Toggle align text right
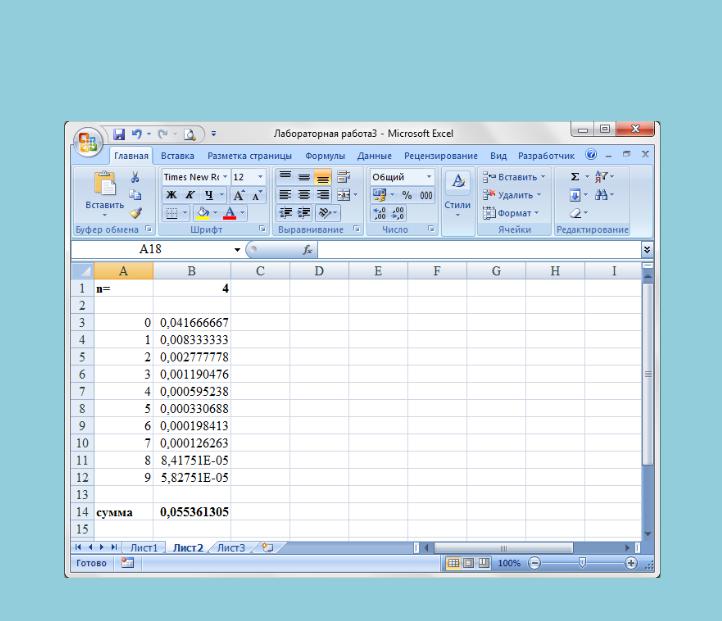Viewport: 722px width, 621px height. (x=323, y=195)
